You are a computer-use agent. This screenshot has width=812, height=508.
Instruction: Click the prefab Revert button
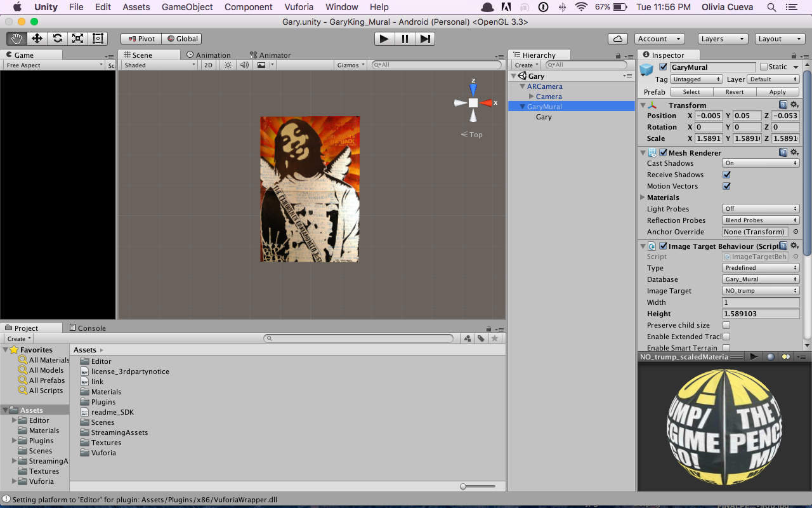click(735, 92)
